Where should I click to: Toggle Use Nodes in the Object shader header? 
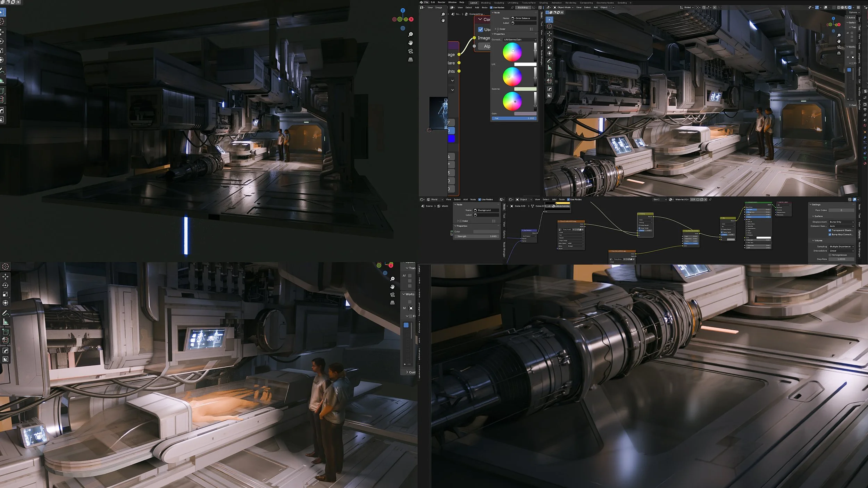coord(568,200)
